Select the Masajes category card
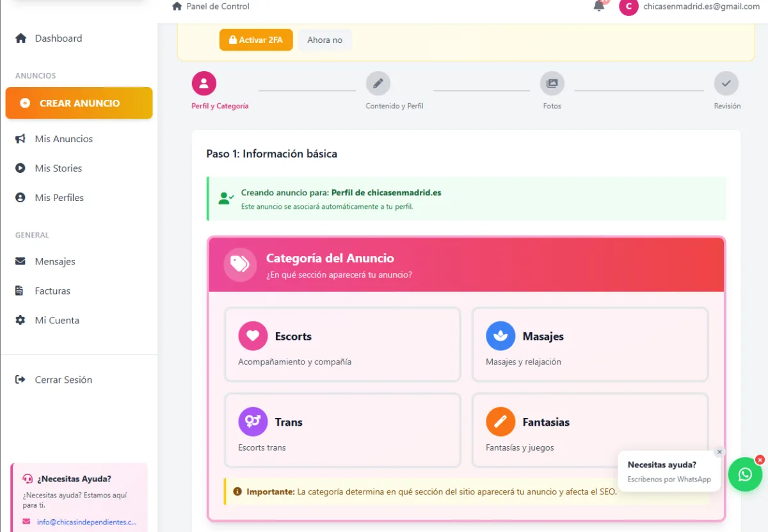Image resolution: width=768 pixels, height=532 pixels. [590, 344]
